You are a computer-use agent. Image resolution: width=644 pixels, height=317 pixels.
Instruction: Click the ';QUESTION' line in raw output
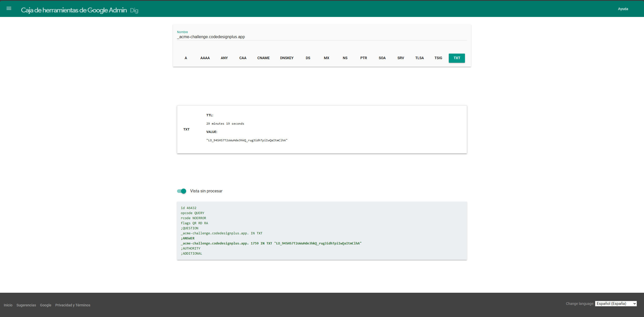point(189,228)
